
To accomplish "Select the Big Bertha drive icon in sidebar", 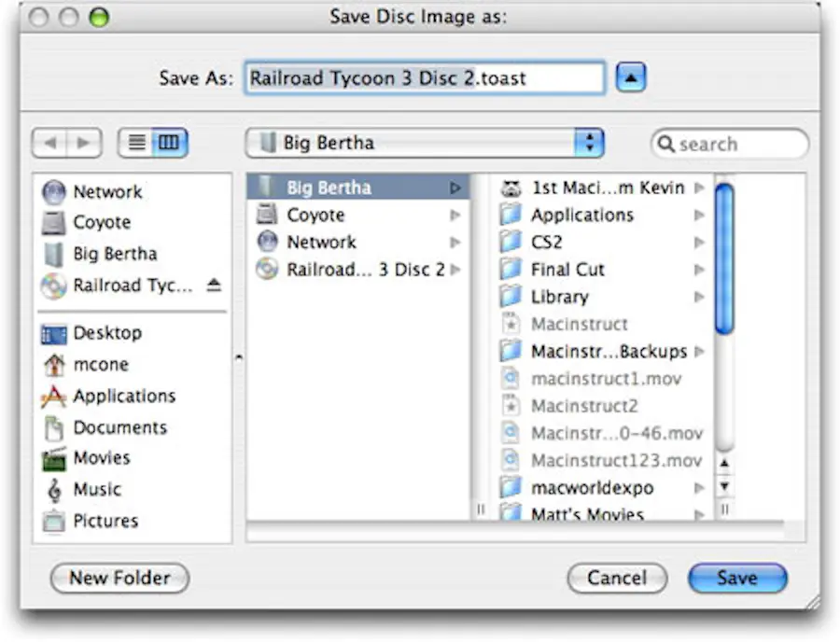I will (x=54, y=254).
